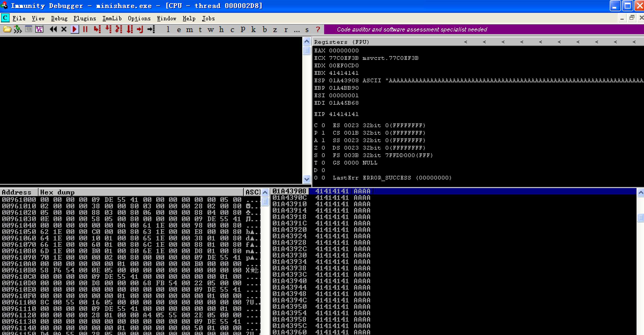Click the Go to address icon

coord(151,29)
